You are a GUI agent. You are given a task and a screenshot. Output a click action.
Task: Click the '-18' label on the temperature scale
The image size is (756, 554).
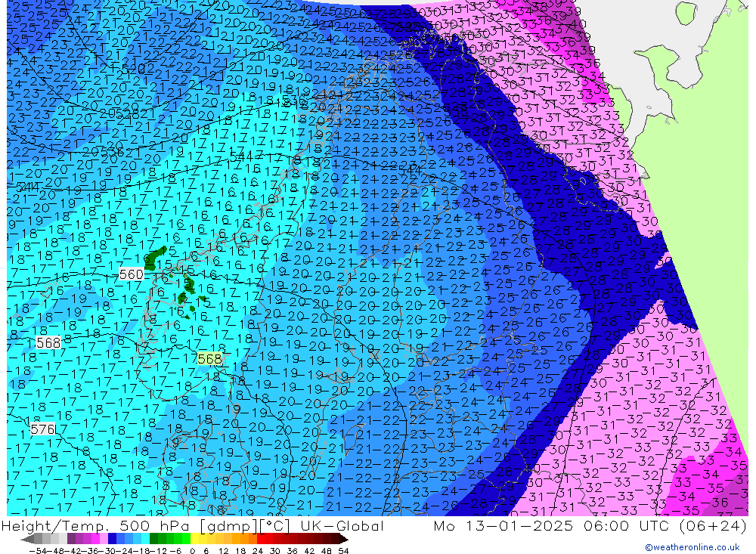click(x=141, y=551)
